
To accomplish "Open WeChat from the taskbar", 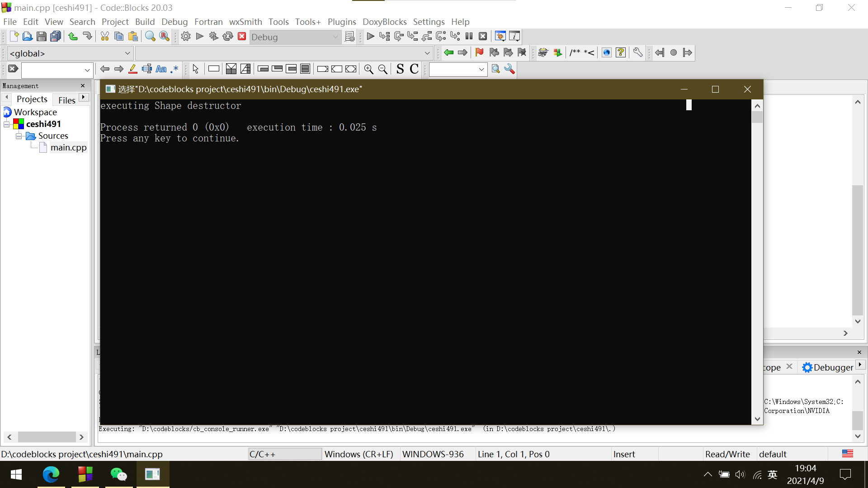I will click(x=118, y=474).
